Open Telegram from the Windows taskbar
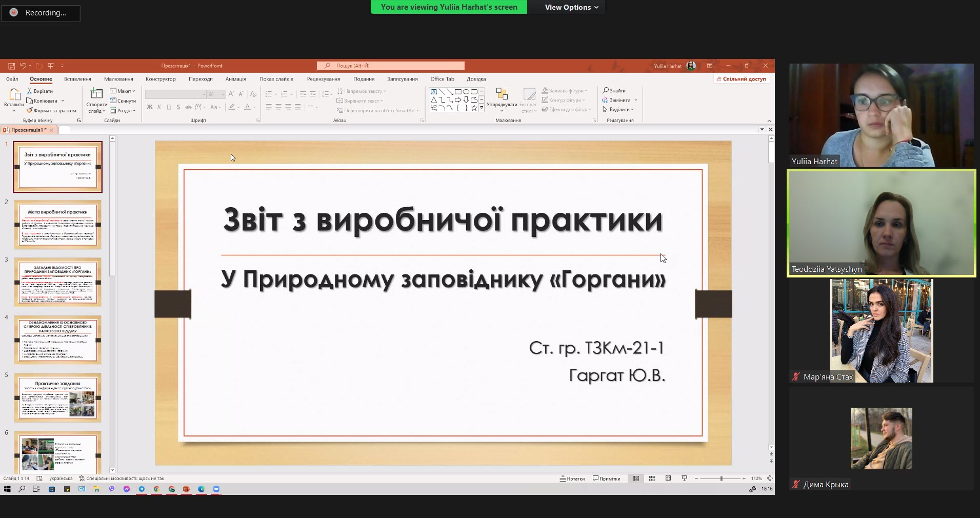The width and height of the screenshot is (980, 518). coord(142,489)
